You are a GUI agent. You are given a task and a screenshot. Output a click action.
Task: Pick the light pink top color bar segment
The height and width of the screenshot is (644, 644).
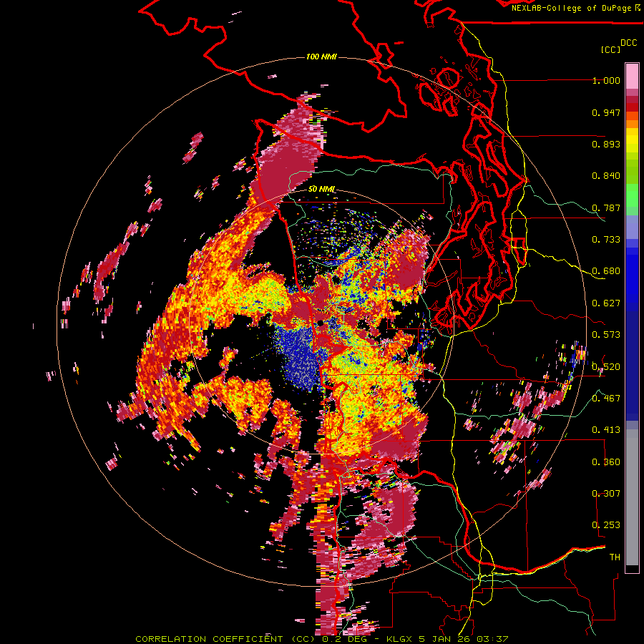click(632, 77)
